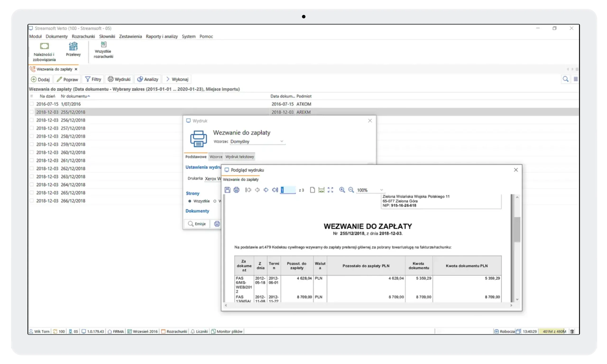Go to next page in preview
The image size is (607, 364).
click(266, 190)
